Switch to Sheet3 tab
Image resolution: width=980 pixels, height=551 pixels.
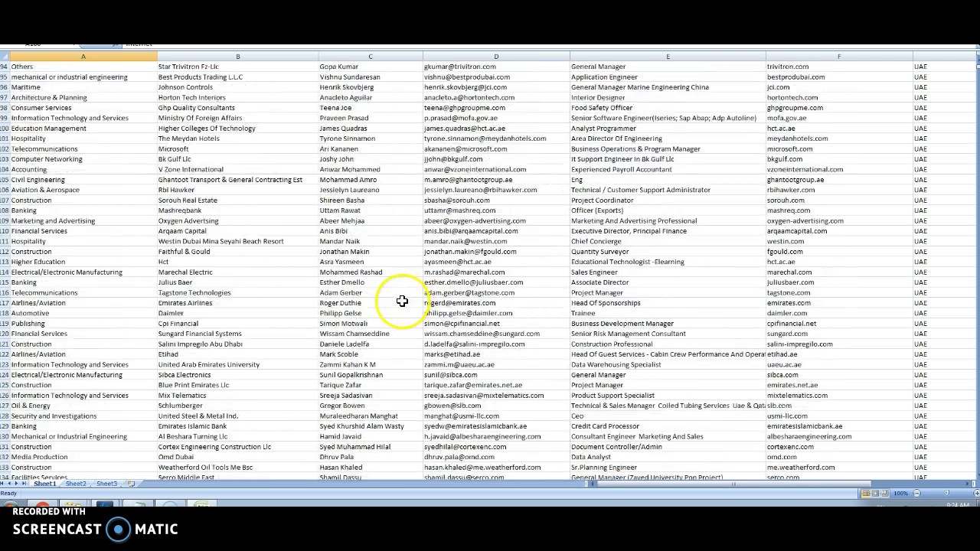tap(106, 484)
